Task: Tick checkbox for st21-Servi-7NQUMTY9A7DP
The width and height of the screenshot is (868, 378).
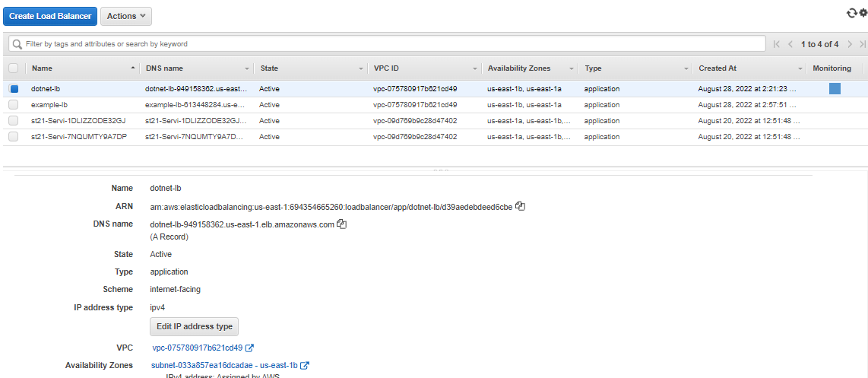Action: click(14, 137)
